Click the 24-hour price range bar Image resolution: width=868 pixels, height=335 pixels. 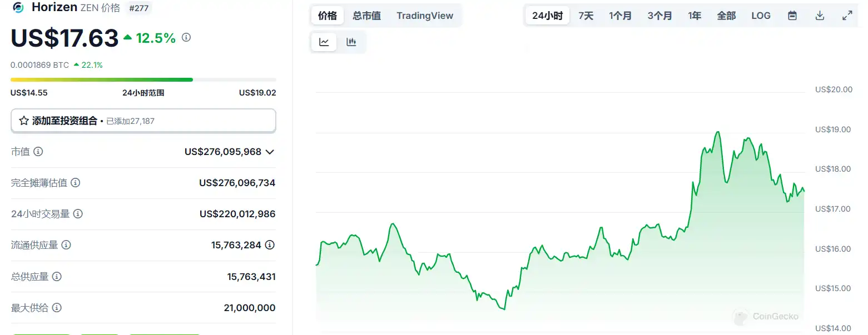point(143,80)
